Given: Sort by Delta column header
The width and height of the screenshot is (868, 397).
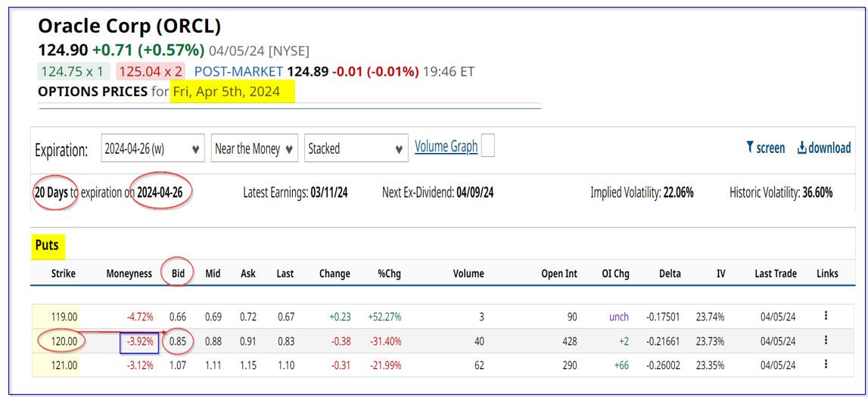Looking at the screenshot, I should 669,274.
